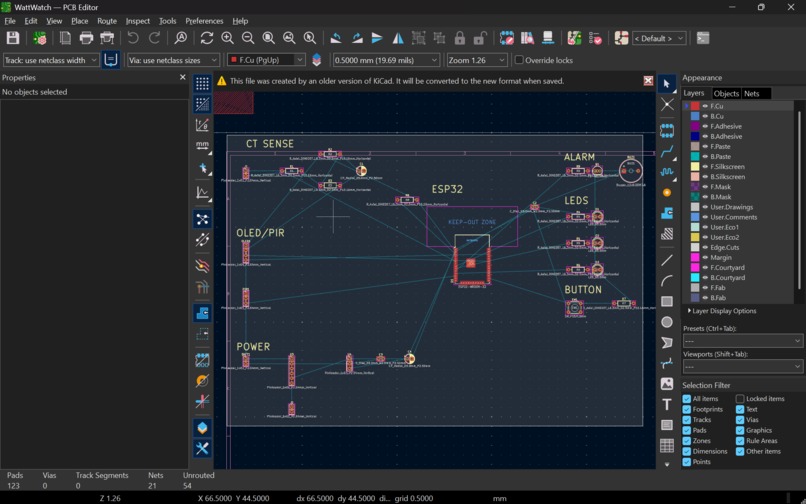Open the Scripting console icon
806x504 pixels.
pos(703,38)
